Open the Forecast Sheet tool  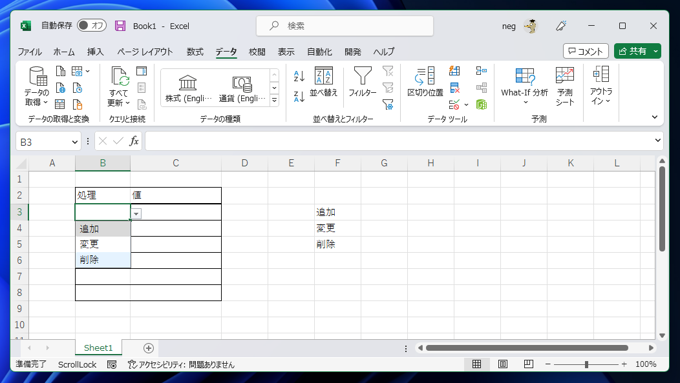(565, 86)
